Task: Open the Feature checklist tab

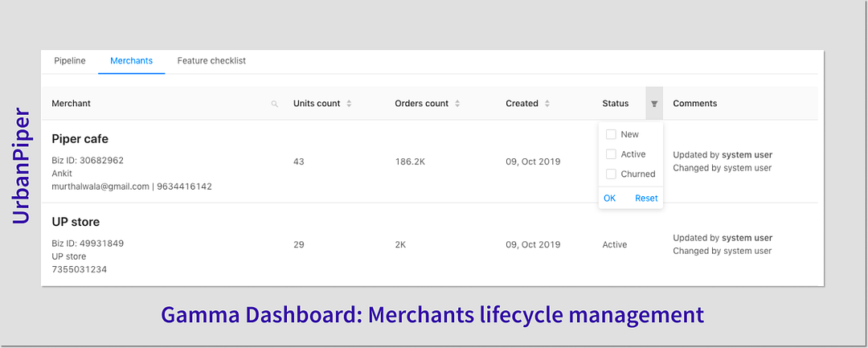Action: (211, 61)
